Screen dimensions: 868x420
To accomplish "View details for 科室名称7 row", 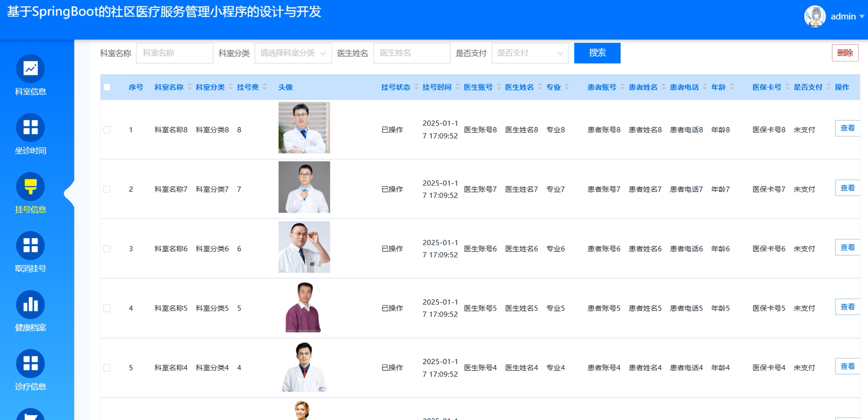I will [x=847, y=188].
